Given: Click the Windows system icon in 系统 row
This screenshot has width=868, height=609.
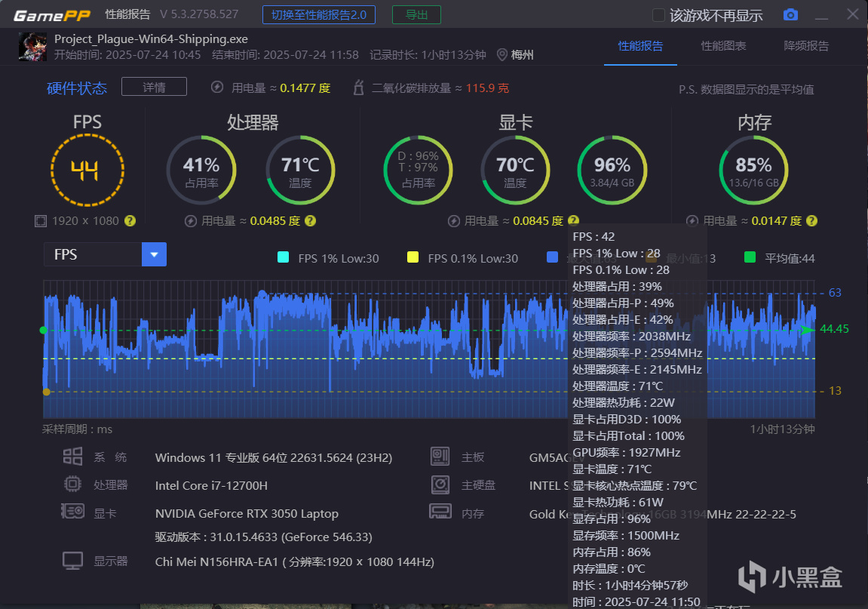Looking at the screenshot, I should point(72,457).
